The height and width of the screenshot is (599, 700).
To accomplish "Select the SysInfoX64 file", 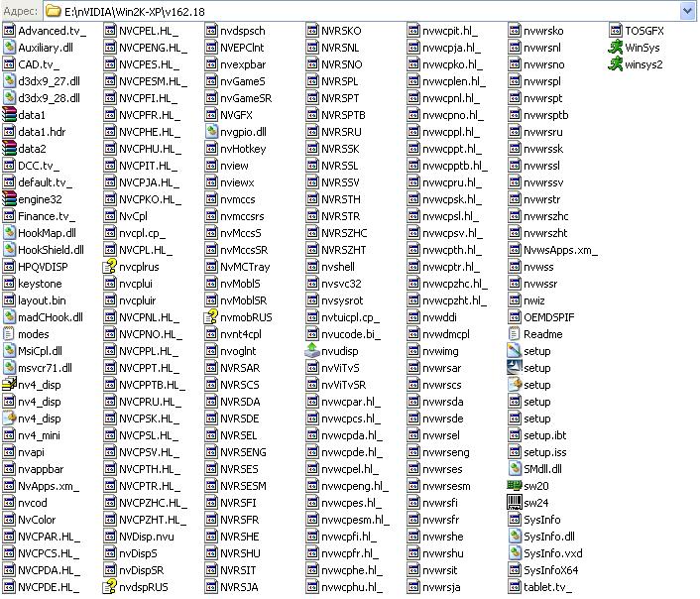I will click(x=543, y=570).
